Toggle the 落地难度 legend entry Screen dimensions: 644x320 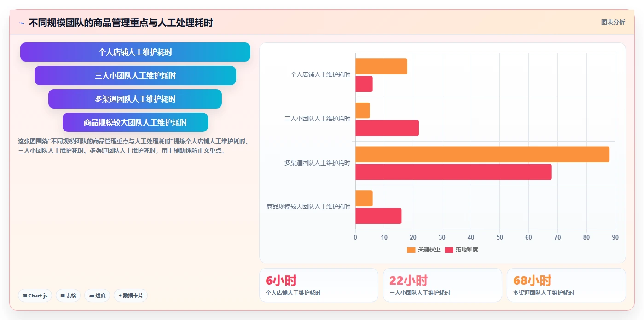click(x=461, y=250)
